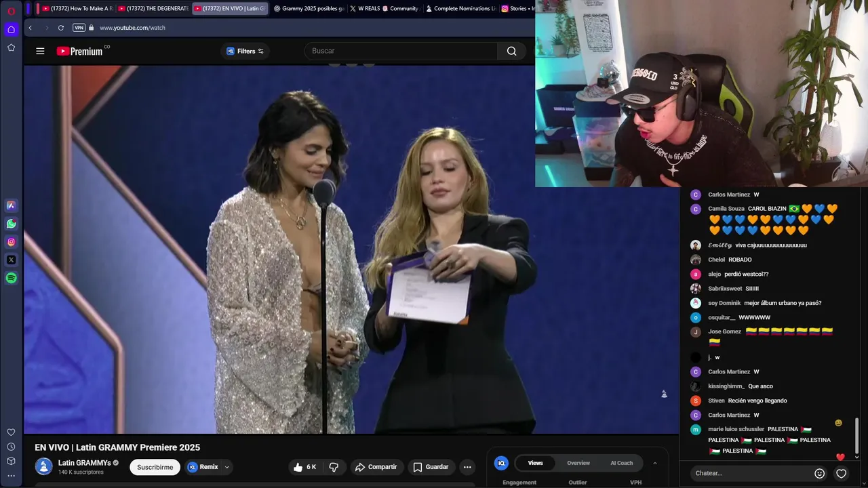Switch to the Community tab

coord(401,9)
